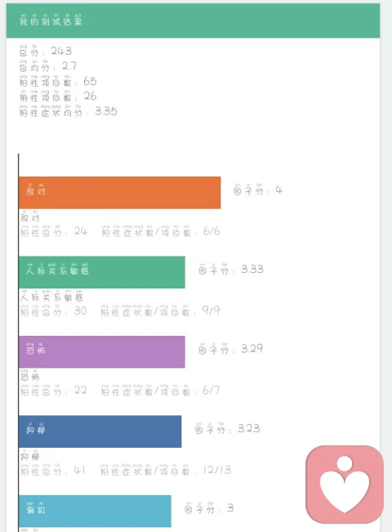The width and height of the screenshot is (392, 532).
Task: Select the dark blue 抑郁 bar
Action: [100, 431]
